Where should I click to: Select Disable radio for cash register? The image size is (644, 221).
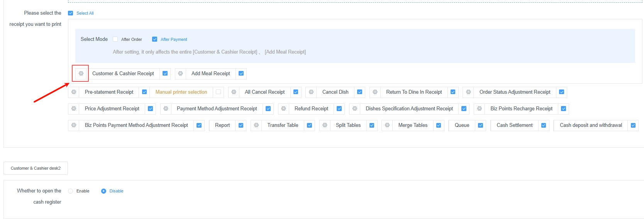(x=103, y=191)
